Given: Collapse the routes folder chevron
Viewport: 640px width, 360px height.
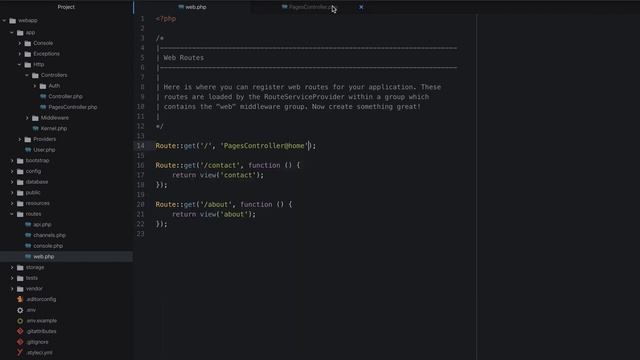Looking at the screenshot, I should [x=12, y=214].
